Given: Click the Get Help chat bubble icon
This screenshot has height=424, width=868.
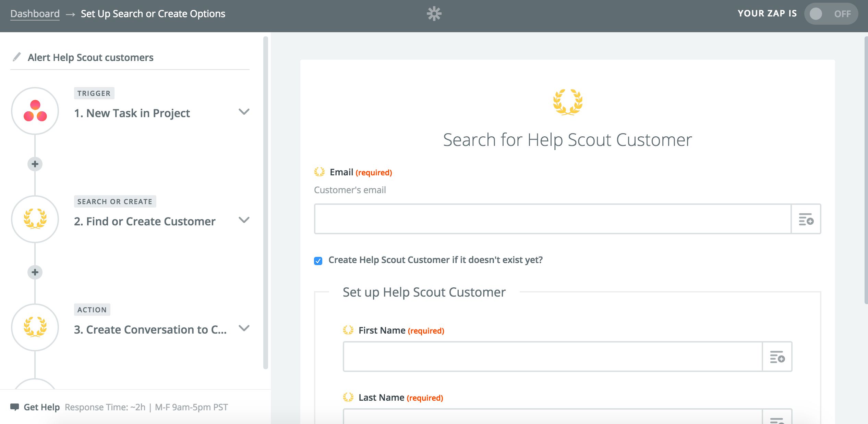Looking at the screenshot, I should point(15,407).
